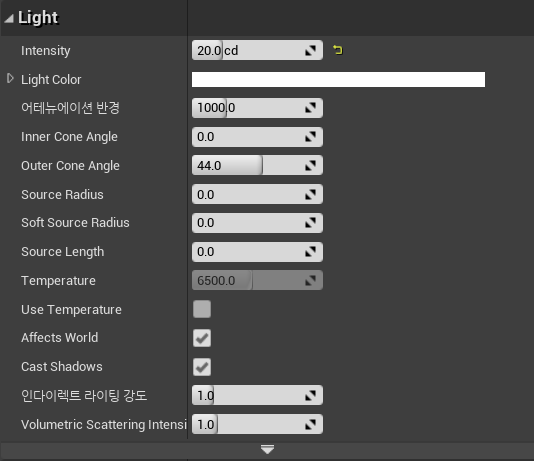Screen dimensions: 534x461
Task: Select the Volumetric Scattering Intensity label
Action: tap(104, 425)
